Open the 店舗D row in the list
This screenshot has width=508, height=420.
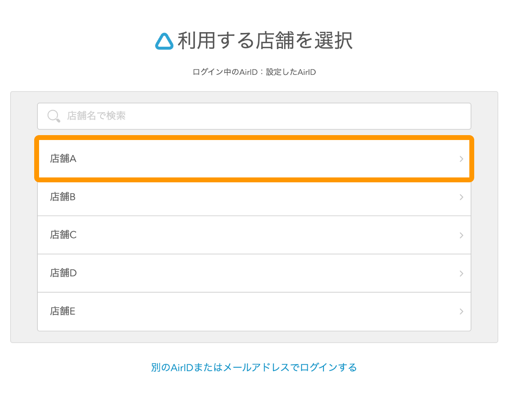click(254, 273)
